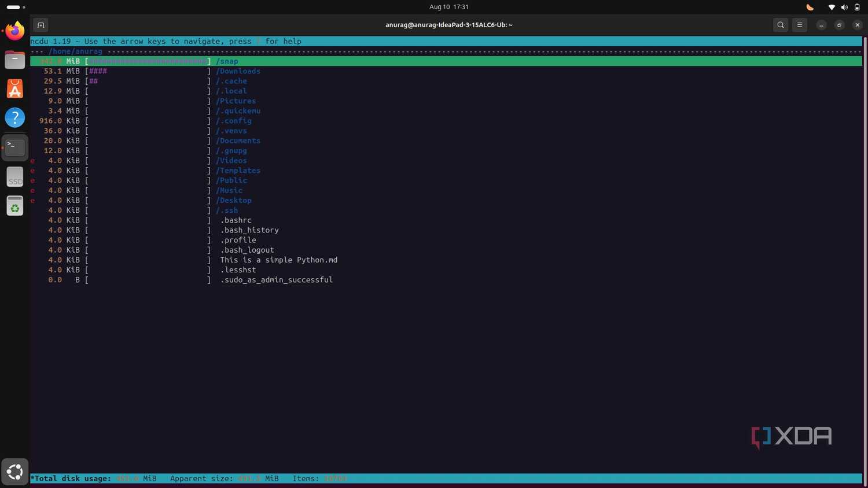This screenshot has width=868, height=488.
Task: Select the /.cache directory entry
Action: 231,81
